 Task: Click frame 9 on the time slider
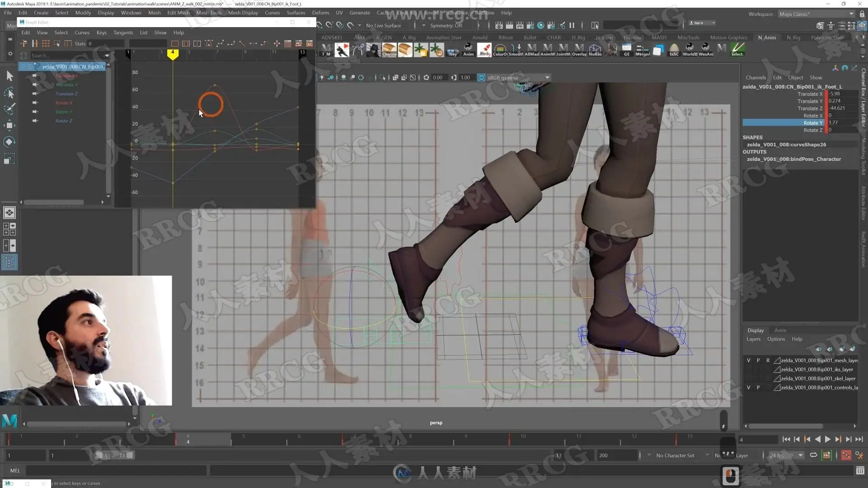[466, 439]
